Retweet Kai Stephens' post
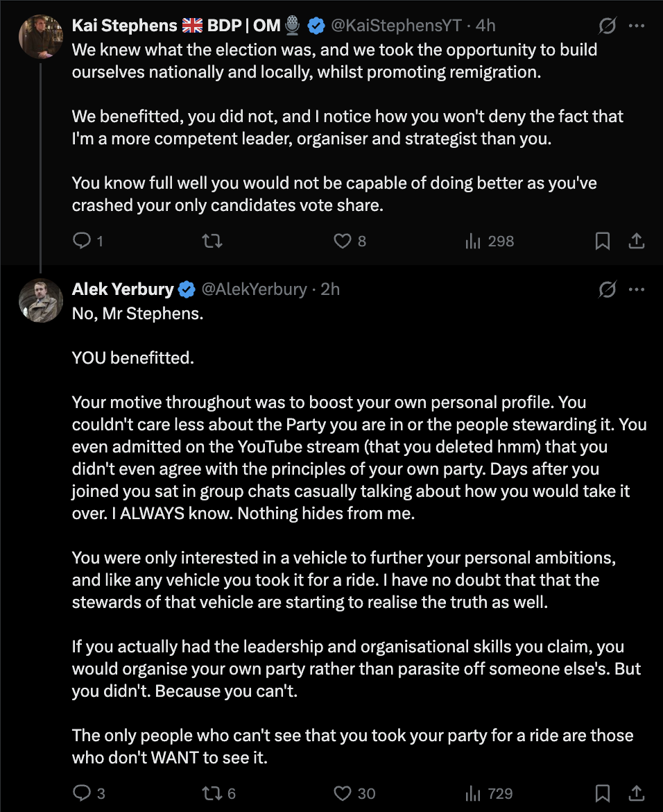This screenshot has height=812, width=663. pyautogui.click(x=212, y=241)
